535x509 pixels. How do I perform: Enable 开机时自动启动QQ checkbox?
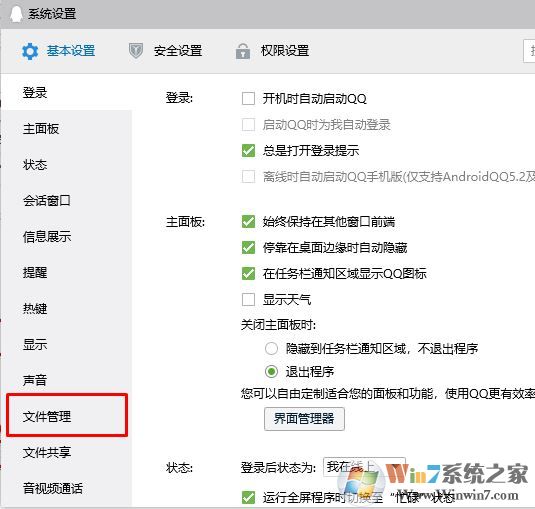click(248, 99)
